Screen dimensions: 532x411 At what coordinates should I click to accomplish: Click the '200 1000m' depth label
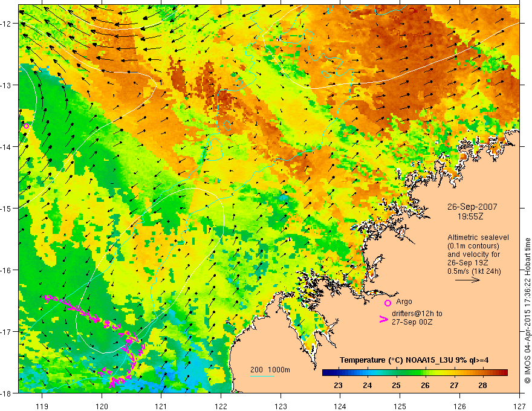tap(270, 370)
